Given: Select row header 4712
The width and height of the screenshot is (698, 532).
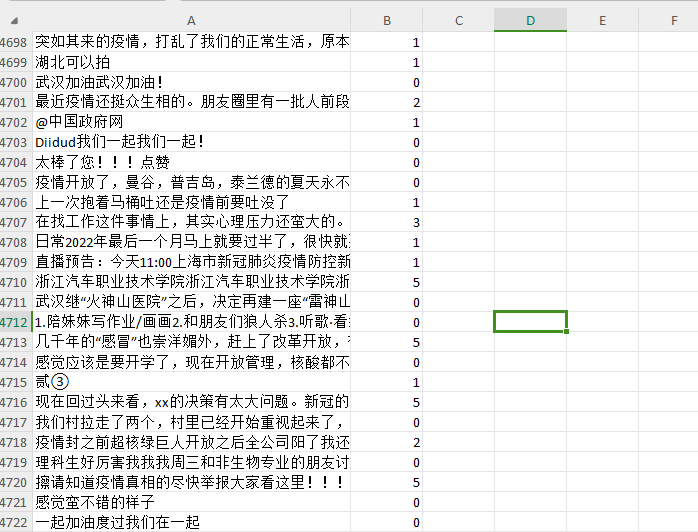Looking at the screenshot, I should click(16, 322).
